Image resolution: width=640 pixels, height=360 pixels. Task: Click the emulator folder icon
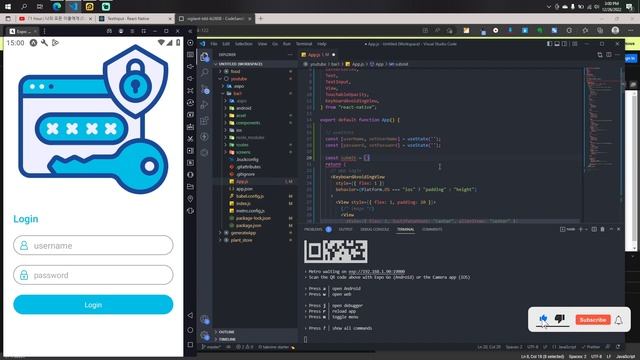click(x=190, y=187)
